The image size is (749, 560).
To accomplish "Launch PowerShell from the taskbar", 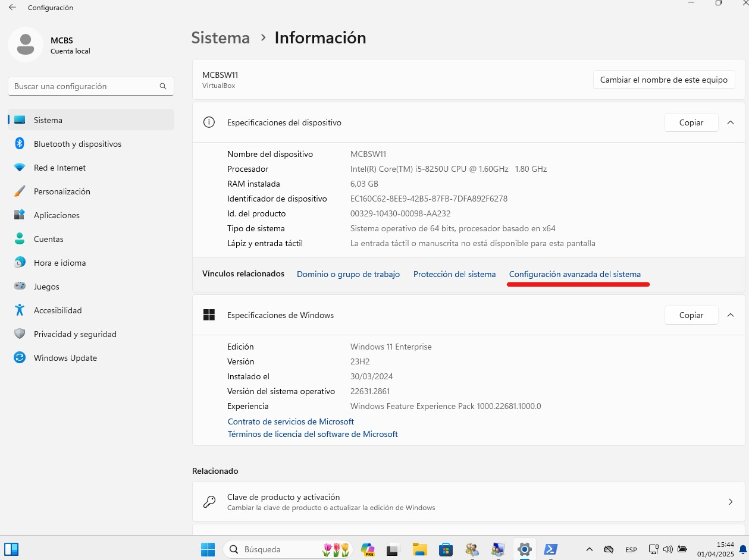I will pyautogui.click(x=551, y=549).
